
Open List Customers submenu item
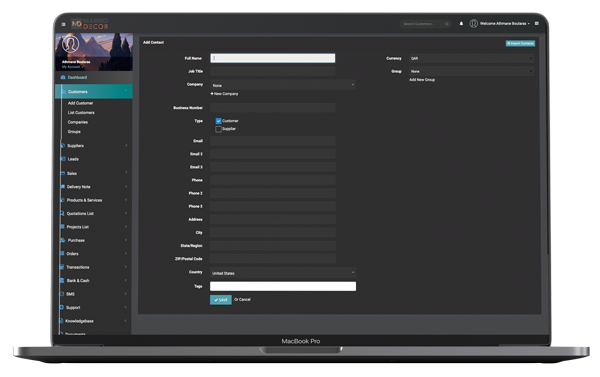coord(81,113)
